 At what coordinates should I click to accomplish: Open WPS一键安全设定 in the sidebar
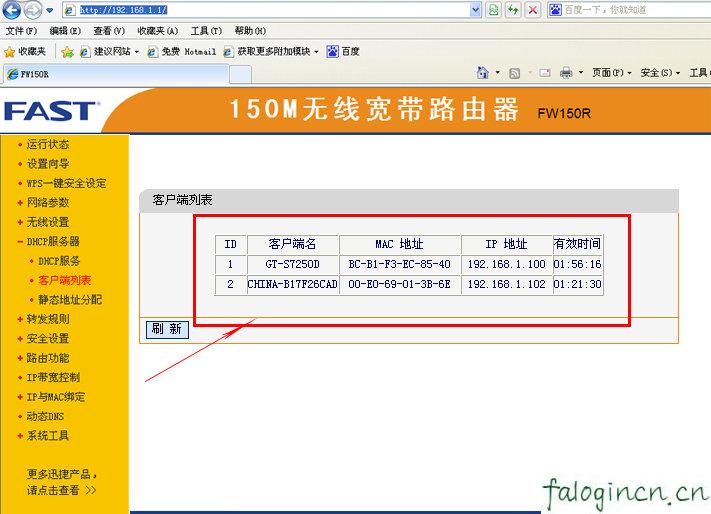pos(66,184)
